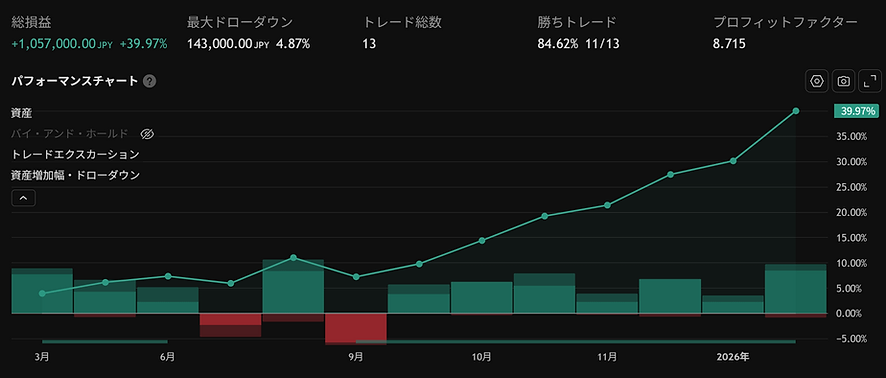Click the 3月 label on the time axis

42,357
